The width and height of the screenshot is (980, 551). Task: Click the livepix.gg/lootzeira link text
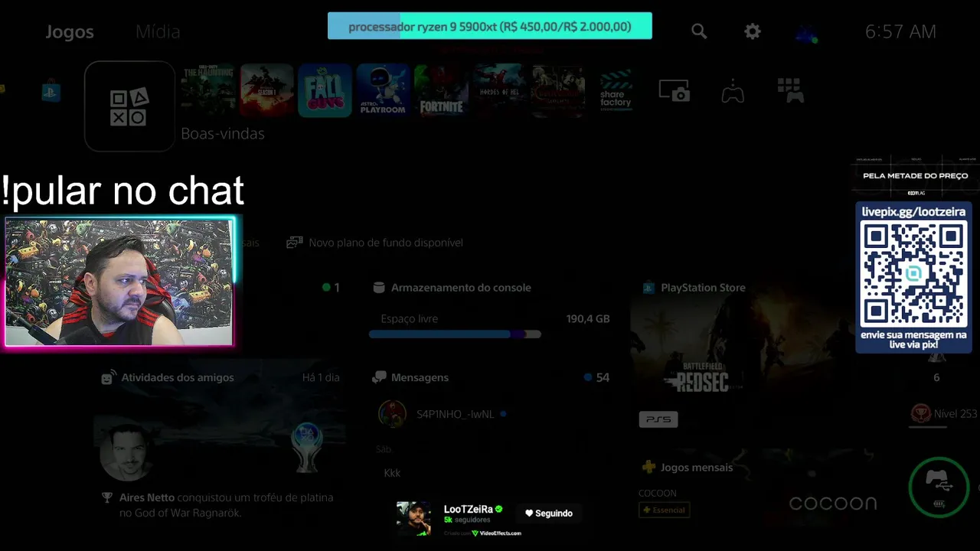[913, 211]
